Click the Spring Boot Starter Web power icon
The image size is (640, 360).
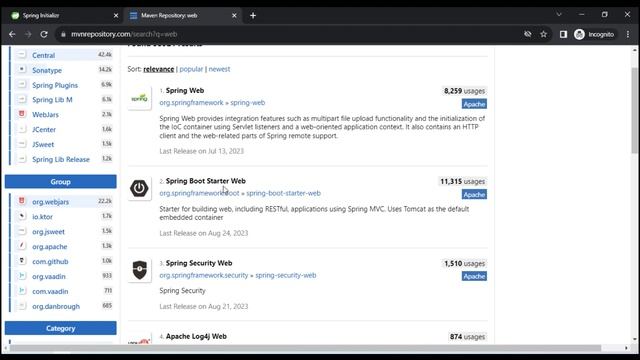click(x=140, y=189)
